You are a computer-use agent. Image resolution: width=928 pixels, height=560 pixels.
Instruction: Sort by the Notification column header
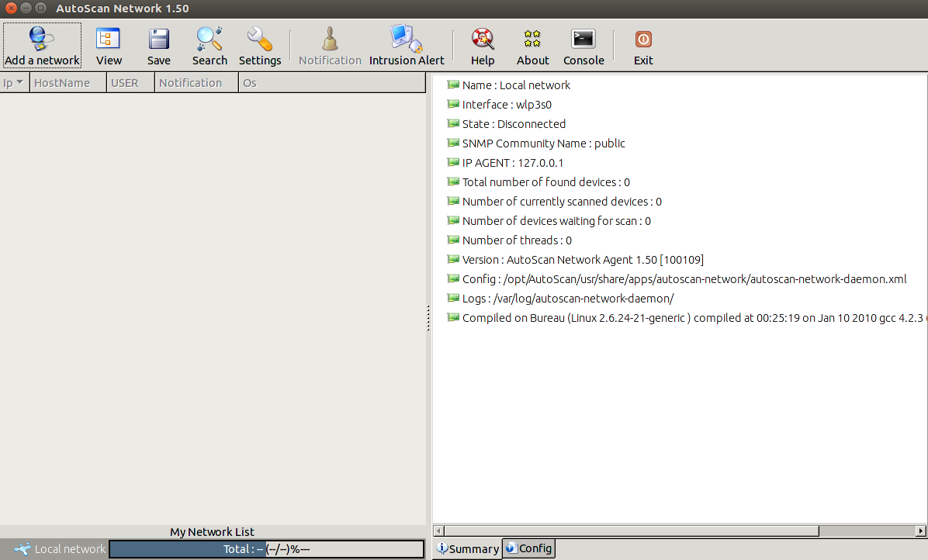196,83
